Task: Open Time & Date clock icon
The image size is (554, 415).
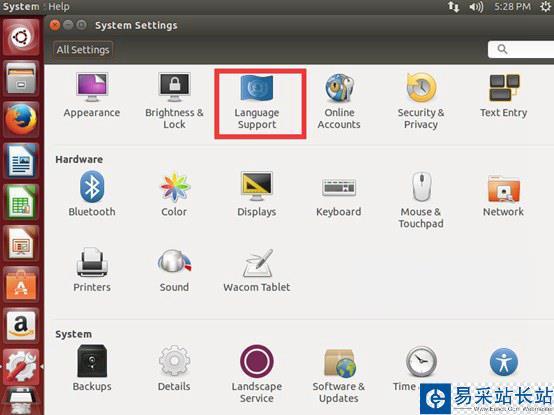Action: (421, 361)
